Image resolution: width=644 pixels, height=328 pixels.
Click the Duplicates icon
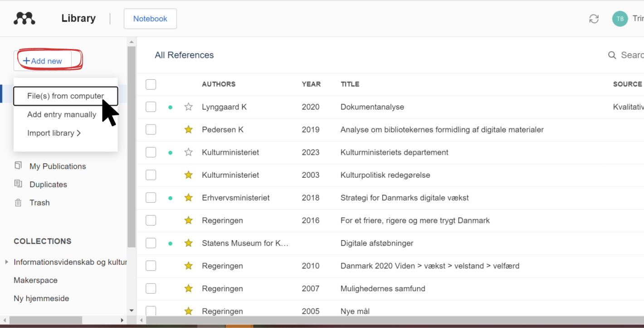click(x=18, y=184)
